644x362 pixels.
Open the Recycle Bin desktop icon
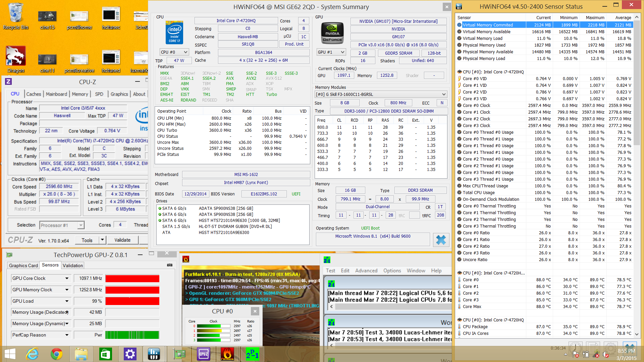coord(15,16)
